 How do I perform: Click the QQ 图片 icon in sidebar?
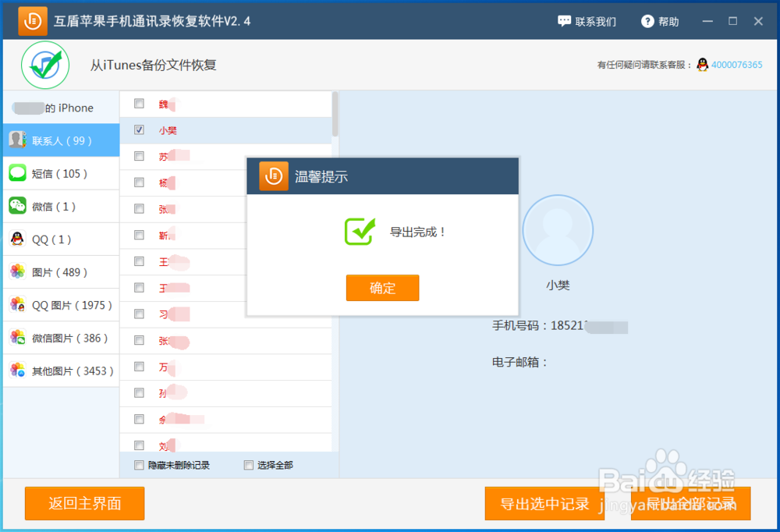point(17,304)
